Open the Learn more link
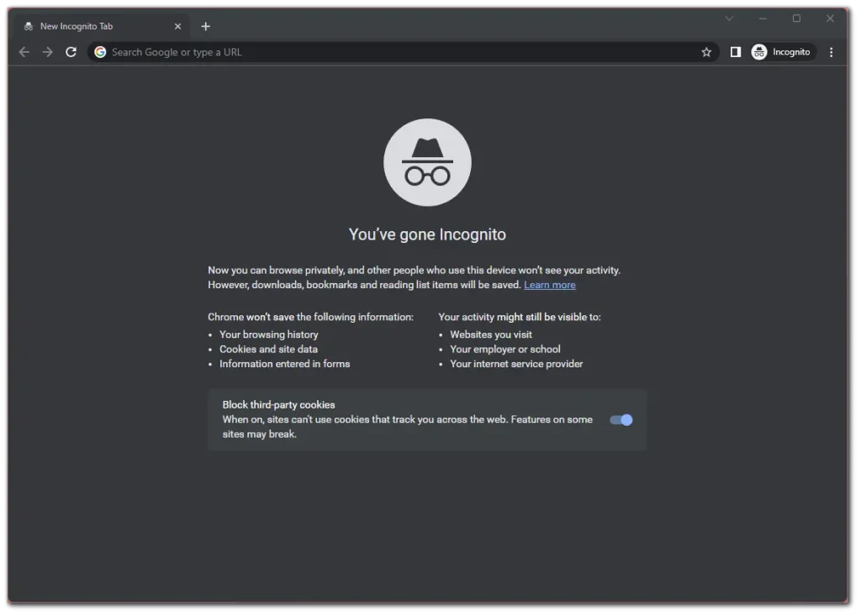This screenshot has height=616, width=861. (x=550, y=285)
